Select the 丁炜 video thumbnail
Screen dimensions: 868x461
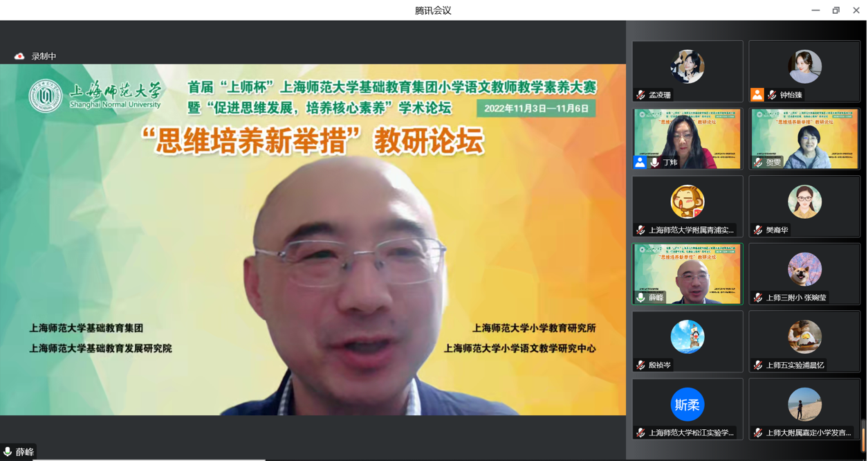687,138
